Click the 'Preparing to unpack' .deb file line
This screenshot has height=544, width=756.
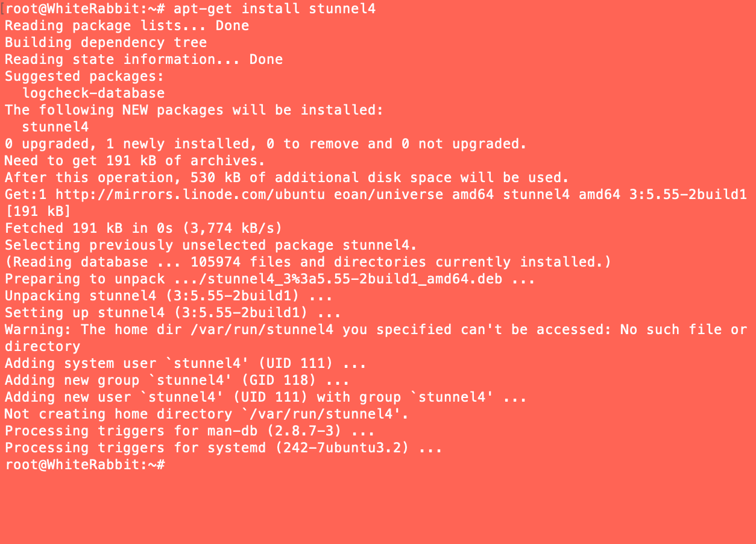click(270, 279)
